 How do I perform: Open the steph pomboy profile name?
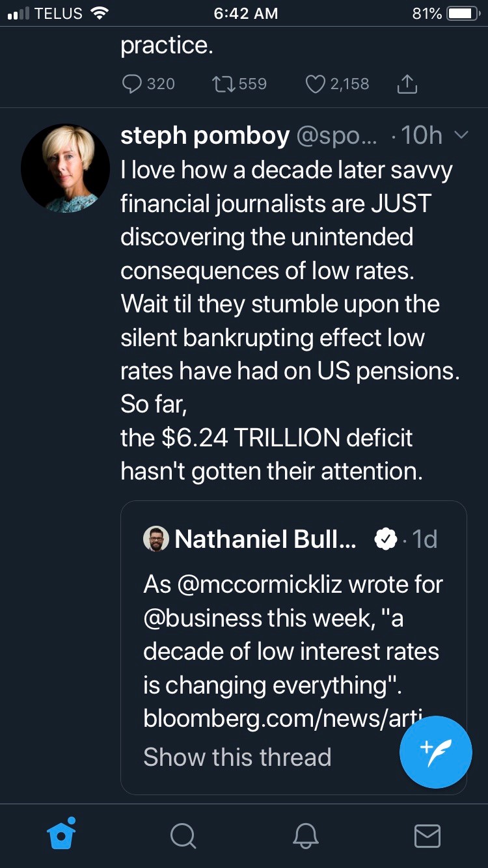(205, 135)
